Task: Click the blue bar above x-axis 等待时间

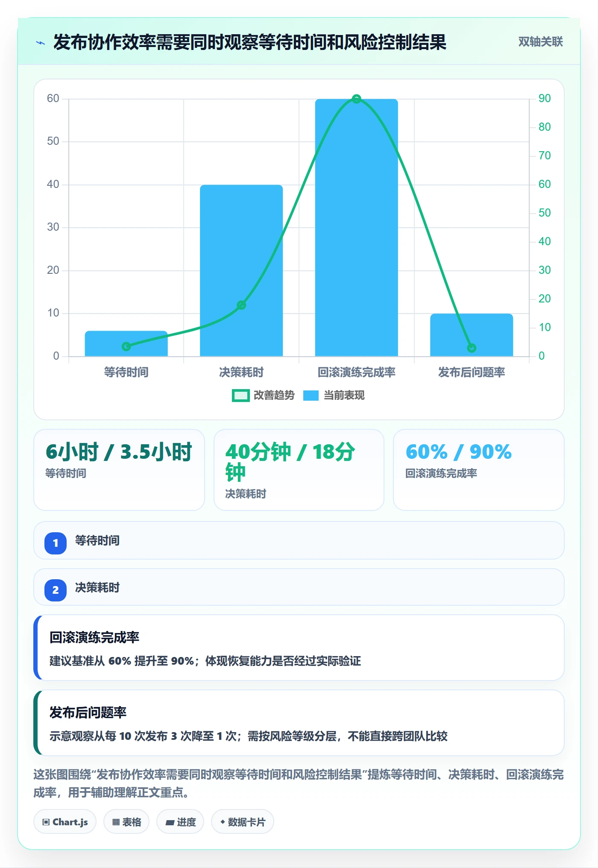Action: [x=126, y=343]
